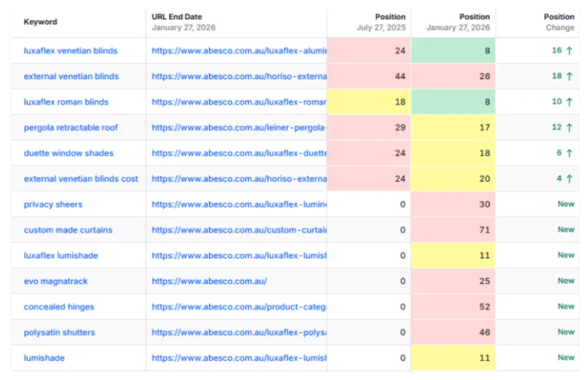Visit the custom-curtain URL link
588x380 pixels.
239,230
